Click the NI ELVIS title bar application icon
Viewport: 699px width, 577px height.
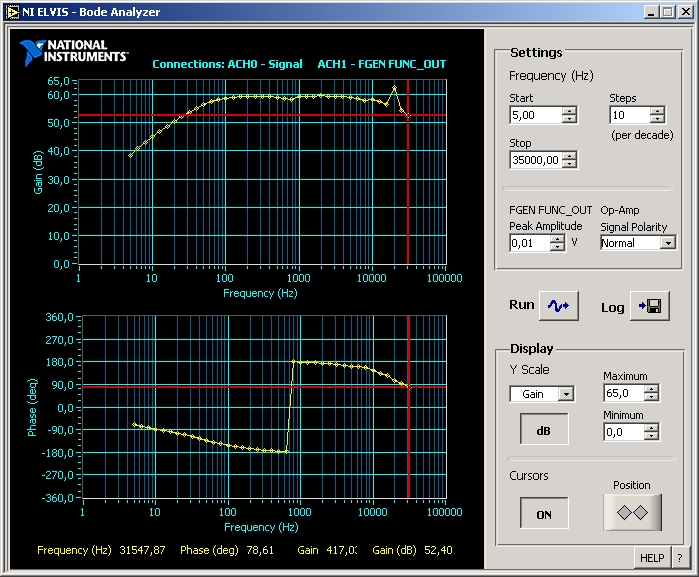tap(12, 12)
